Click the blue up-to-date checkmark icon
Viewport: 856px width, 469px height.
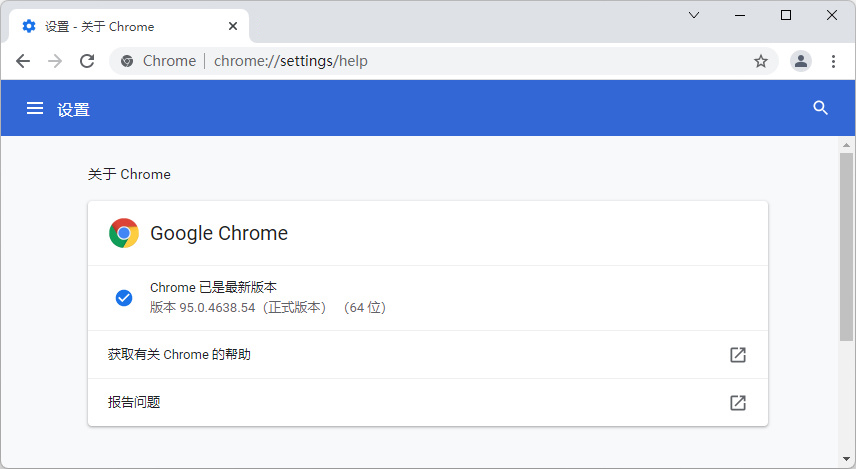click(x=124, y=298)
